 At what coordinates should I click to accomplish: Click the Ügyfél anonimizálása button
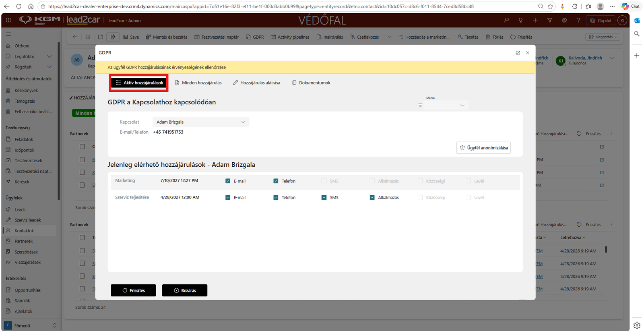pos(483,148)
